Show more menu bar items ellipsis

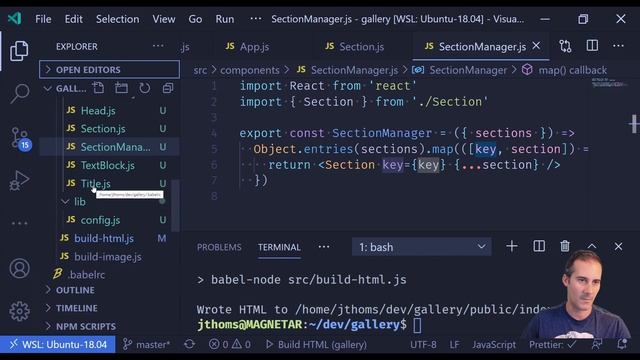pyautogui.click(x=256, y=19)
